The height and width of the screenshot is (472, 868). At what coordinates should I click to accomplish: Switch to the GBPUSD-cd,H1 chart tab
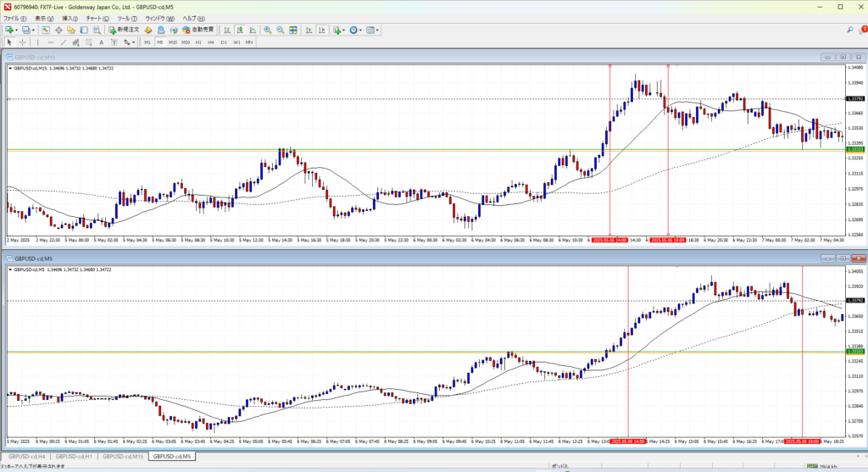click(x=74, y=457)
